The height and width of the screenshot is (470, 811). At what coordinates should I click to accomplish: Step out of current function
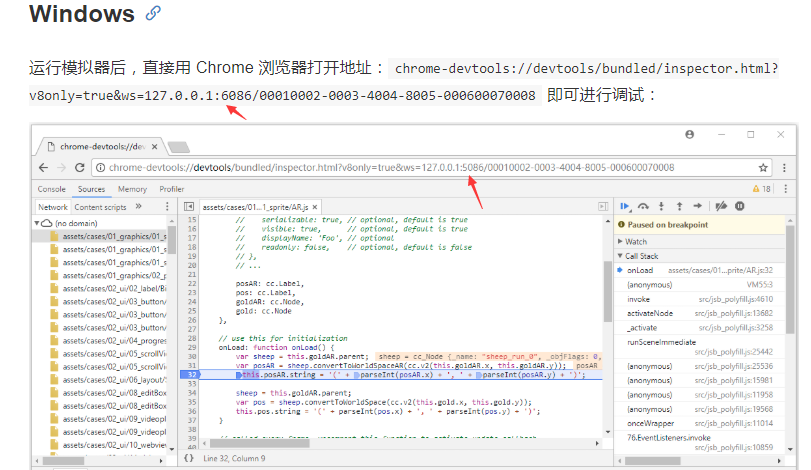point(680,206)
